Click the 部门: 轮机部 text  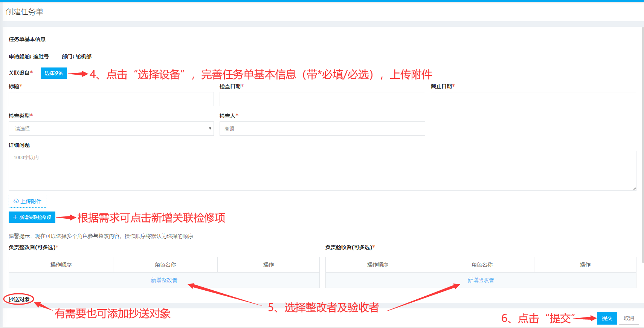(77, 57)
